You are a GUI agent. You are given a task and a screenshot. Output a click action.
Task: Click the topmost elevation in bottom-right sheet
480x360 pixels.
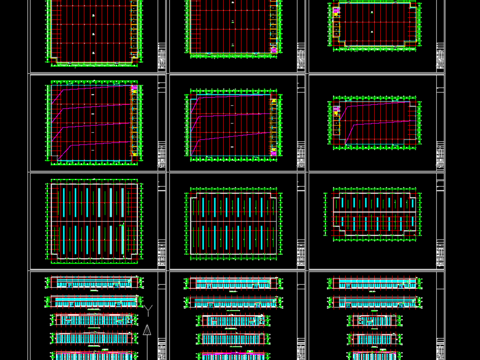[x=375, y=283]
